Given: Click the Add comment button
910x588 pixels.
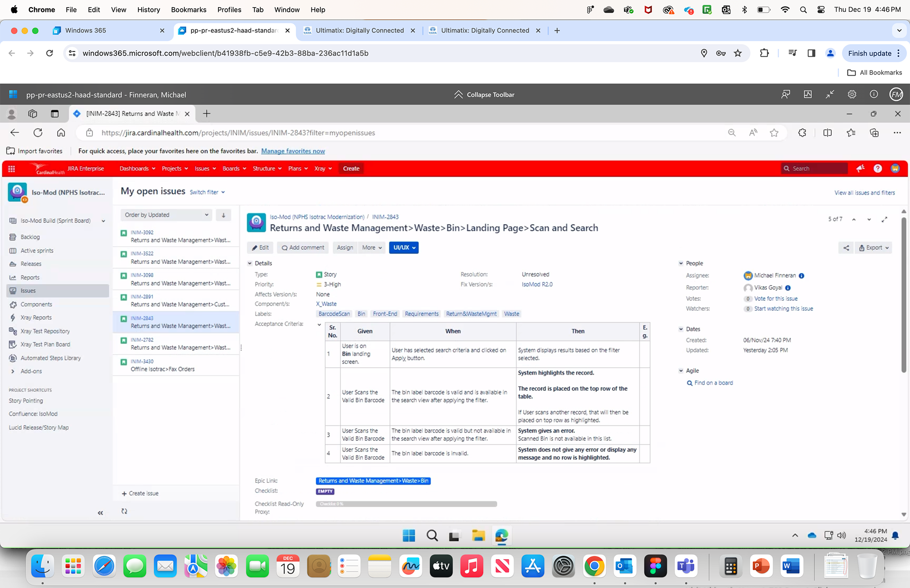Looking at the screenshot, I should tap(303, 248).
